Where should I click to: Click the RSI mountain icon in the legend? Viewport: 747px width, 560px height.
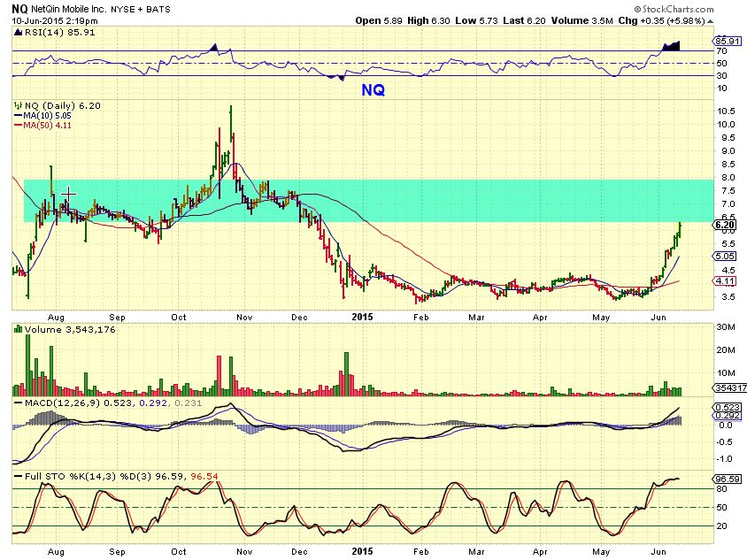pyautogui.click(x=18, y=33)
